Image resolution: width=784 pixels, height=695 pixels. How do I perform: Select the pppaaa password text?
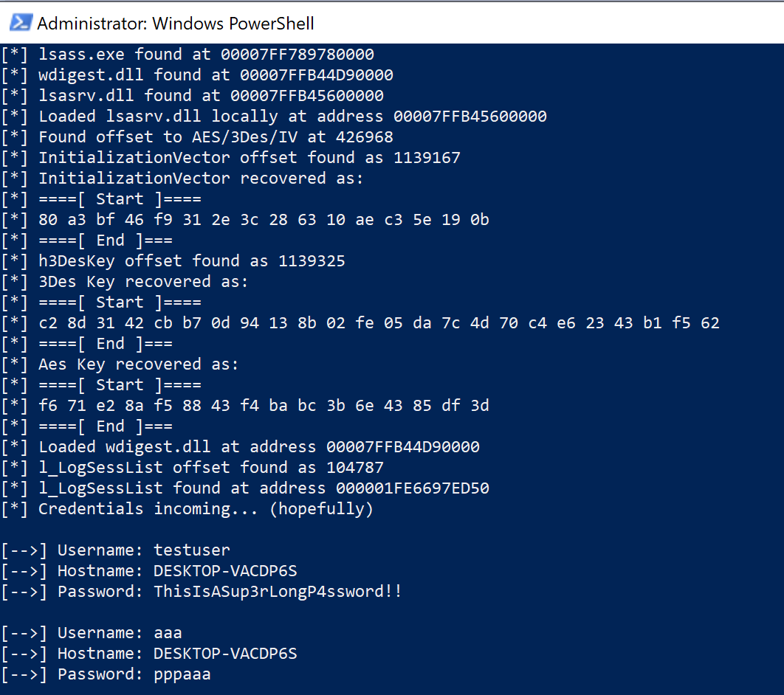click(x=182, y=674)
